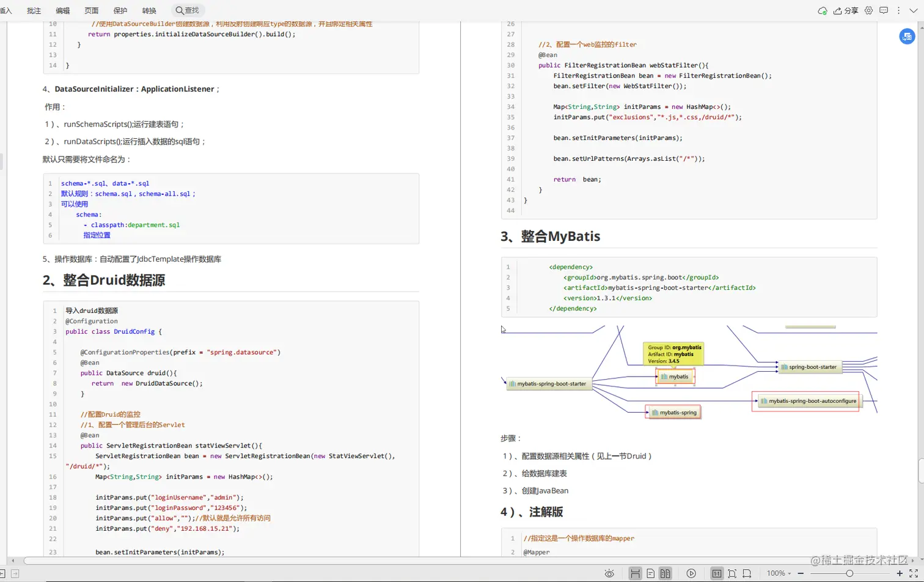Click text DataSourceInitializer：ApplicationListener
The width and height of the screenshot is (924, 582).
coord(134,89)
